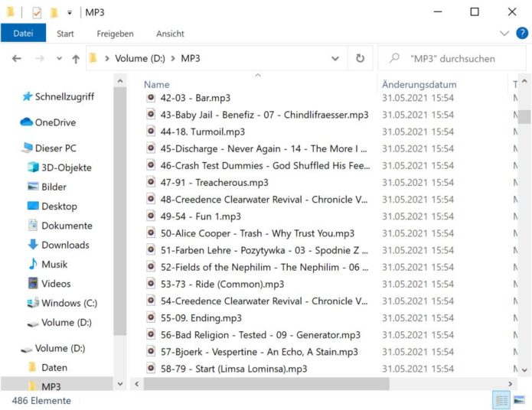Select file 50-Alice Cooper Why Trust You.mp3
This screenshot has height=410, width=532.
tap(257, 233)
